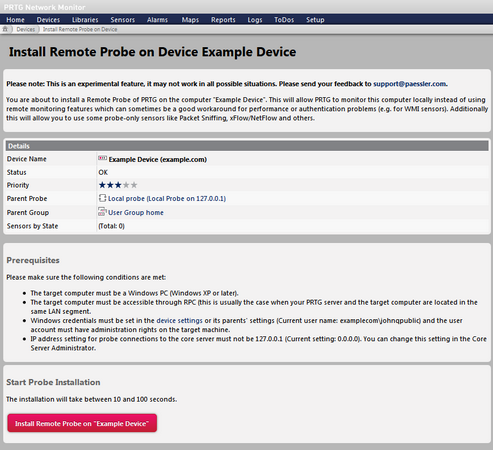Open the Libraries menu
The width and height of the screenshot is (493, 450).
tap(85, 20)
